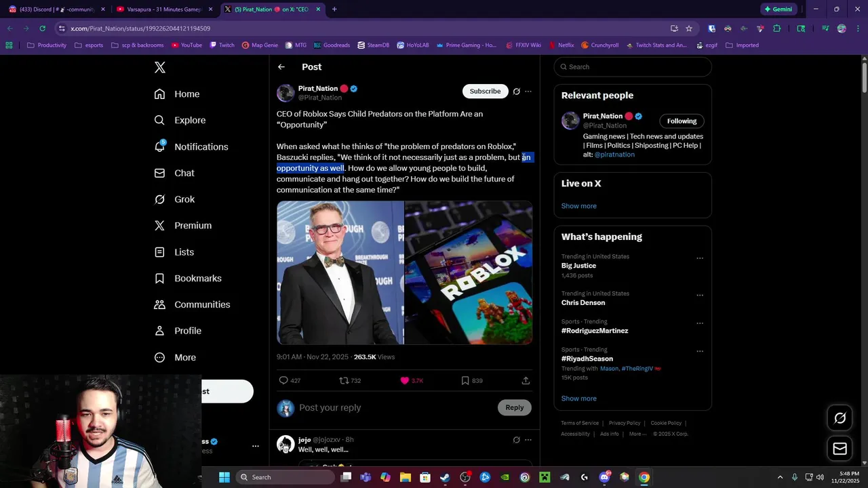
Task: Open the Crunchyroll bookmark
Action: [x=600, y=45]
